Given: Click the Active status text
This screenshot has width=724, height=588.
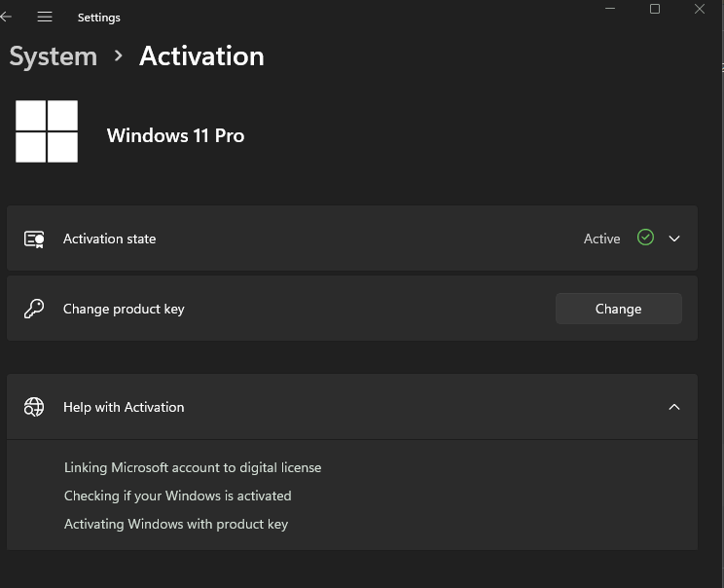Looking at the screenshot, I should point(601,239).
